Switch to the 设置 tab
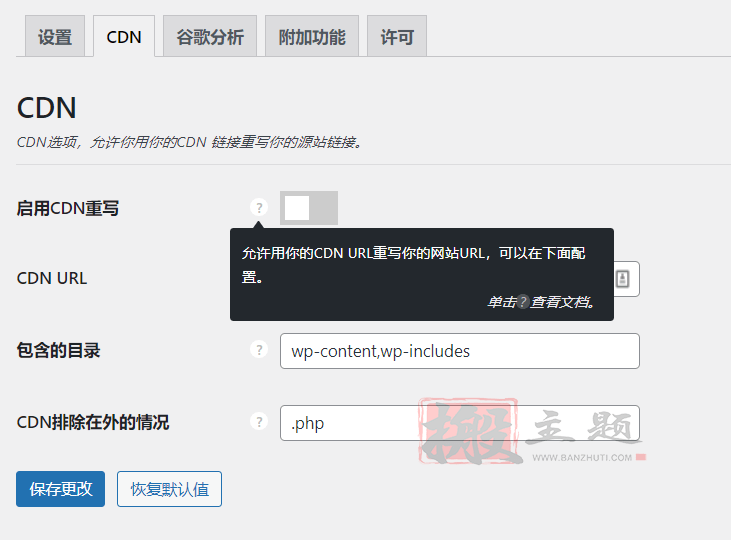The height and width of the screenshot is (540, 731). pyautogui.click(x=55, y=36)
